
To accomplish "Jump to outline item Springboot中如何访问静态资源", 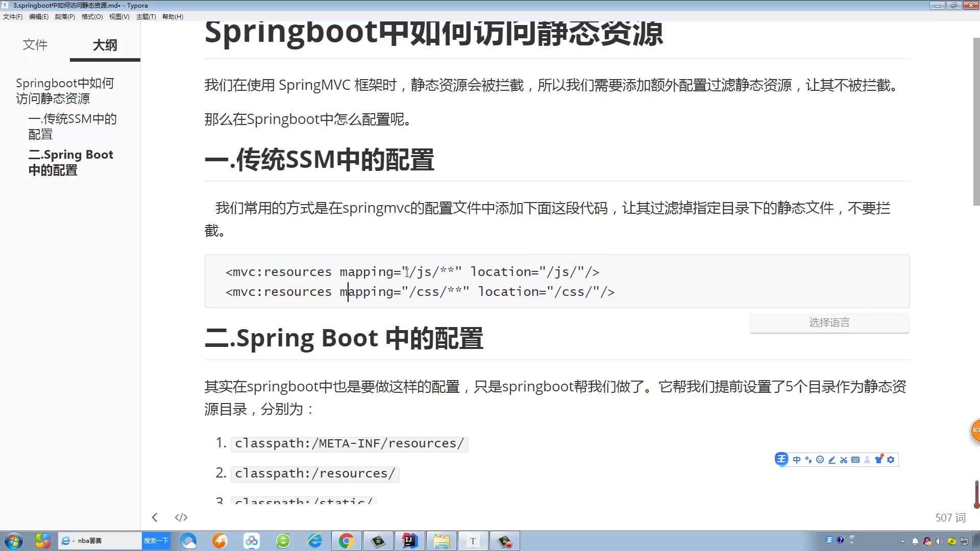I will pyautogui.click(x=65, y=91).
